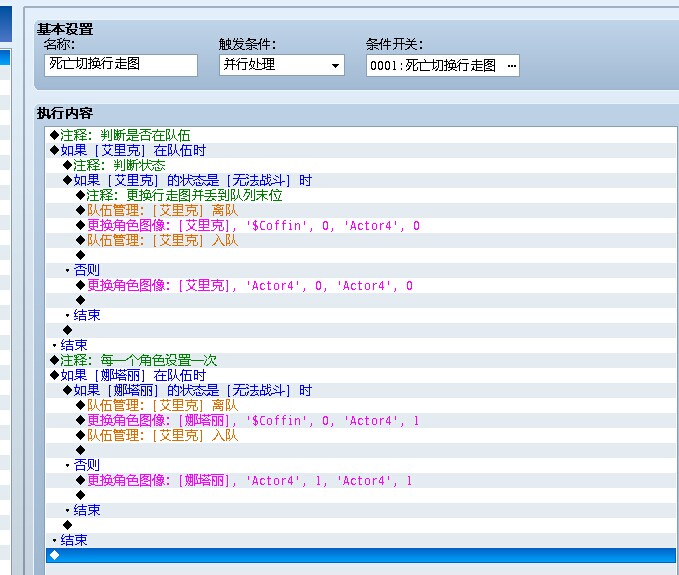The width and height of the screenshot is (679, 575).
Task: Click the 名称 input field 死亡切换行走图
Action: point(121,65)
